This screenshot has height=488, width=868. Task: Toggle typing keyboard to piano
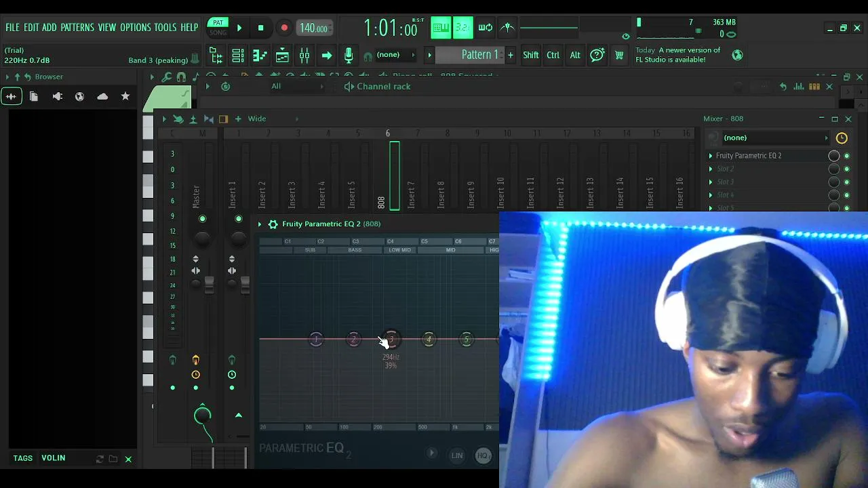tap(441, 27)
